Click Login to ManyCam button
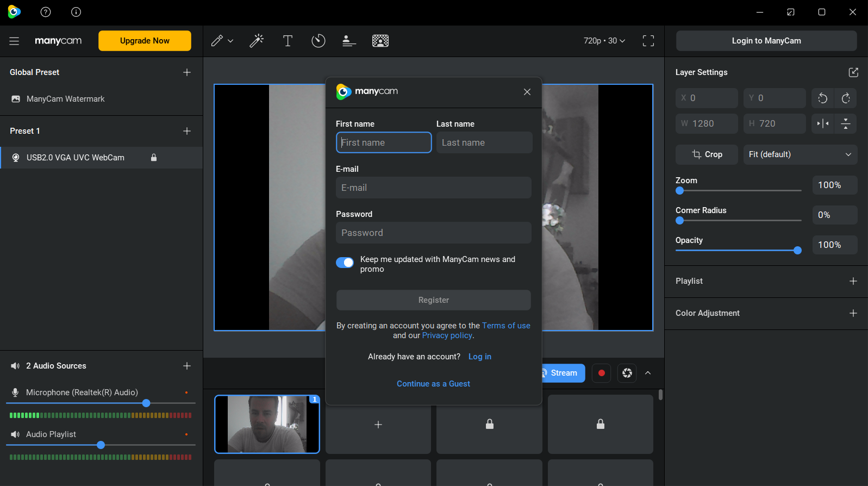 click(x=766, y=41)
